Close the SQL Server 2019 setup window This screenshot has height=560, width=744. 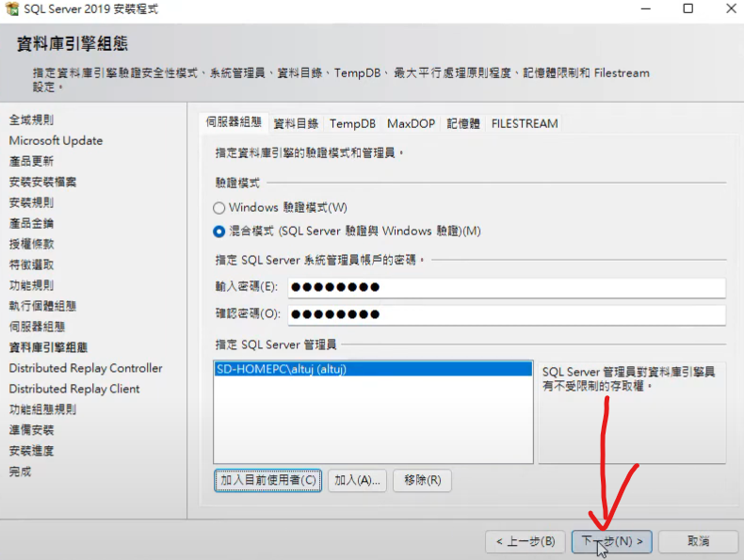point(731,8)
